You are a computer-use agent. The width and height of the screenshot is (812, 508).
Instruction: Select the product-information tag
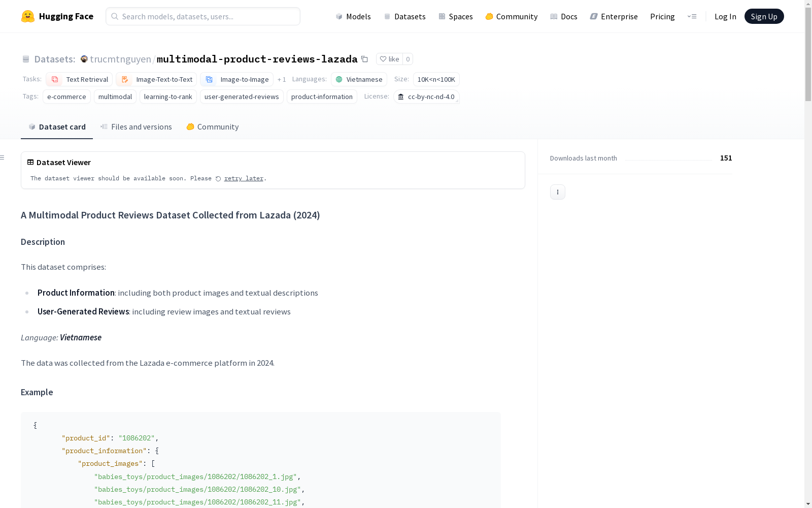[x=322, y=97]
